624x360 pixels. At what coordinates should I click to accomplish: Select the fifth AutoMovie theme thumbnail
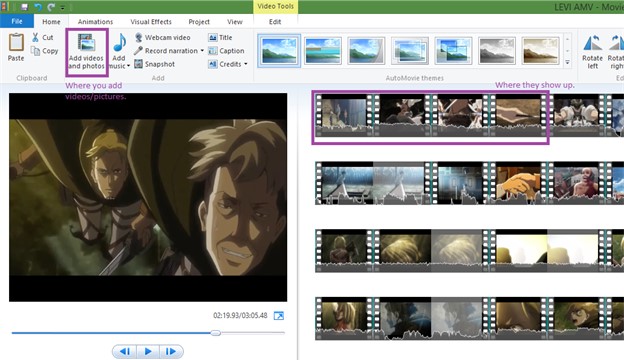(453, 51)
